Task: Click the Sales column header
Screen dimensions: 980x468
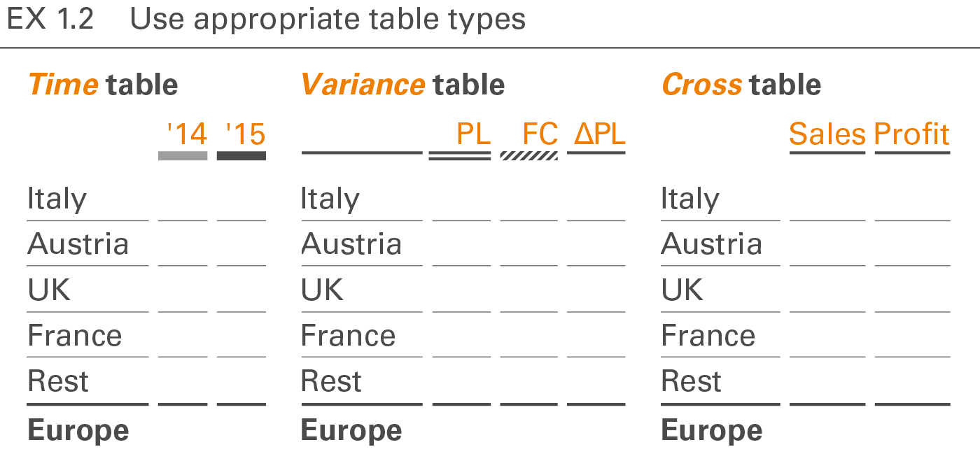Action: coord(827,134)
